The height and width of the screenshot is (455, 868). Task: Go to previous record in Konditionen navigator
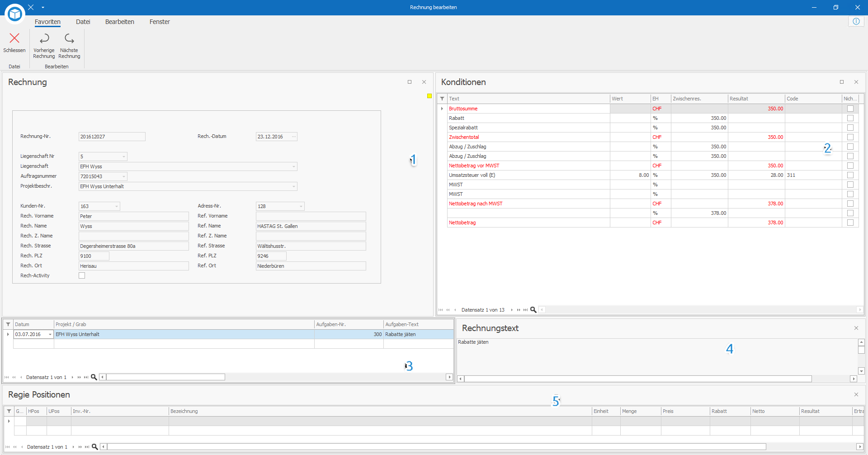pyautogui.click(x=455, y=310)
